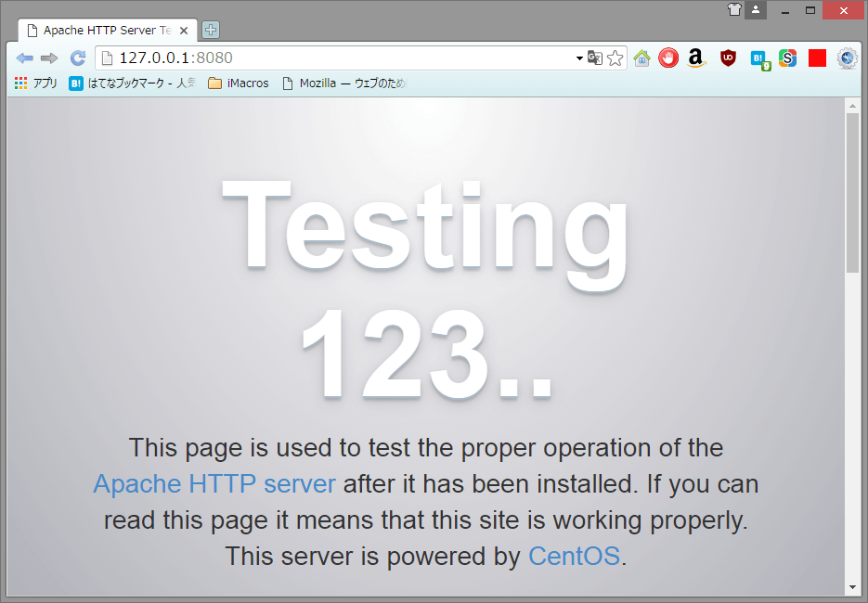This screenshot has width=868, height=603.
Task: Open the はてなブックマーク bookmark
Action: point(133,83)
